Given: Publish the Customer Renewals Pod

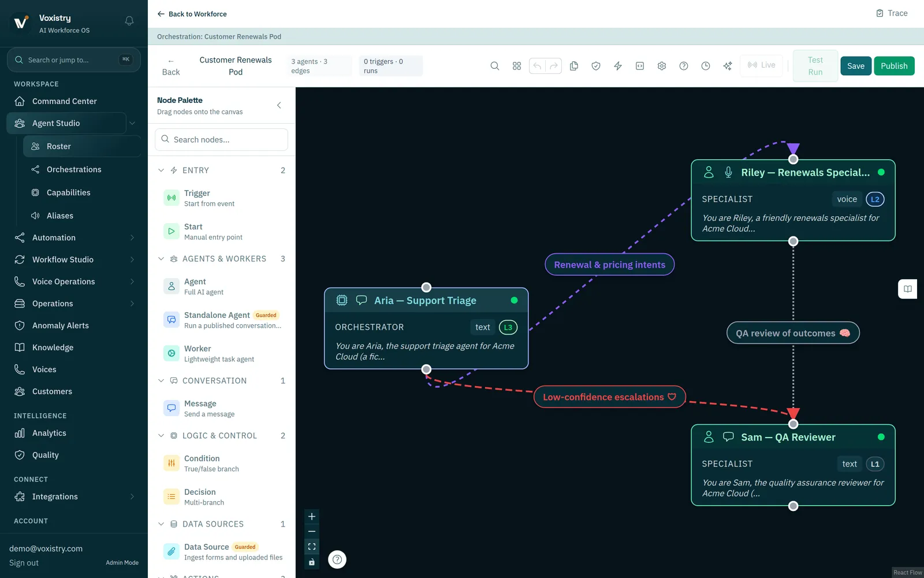Looking at the screenshot, I should 894,66.
